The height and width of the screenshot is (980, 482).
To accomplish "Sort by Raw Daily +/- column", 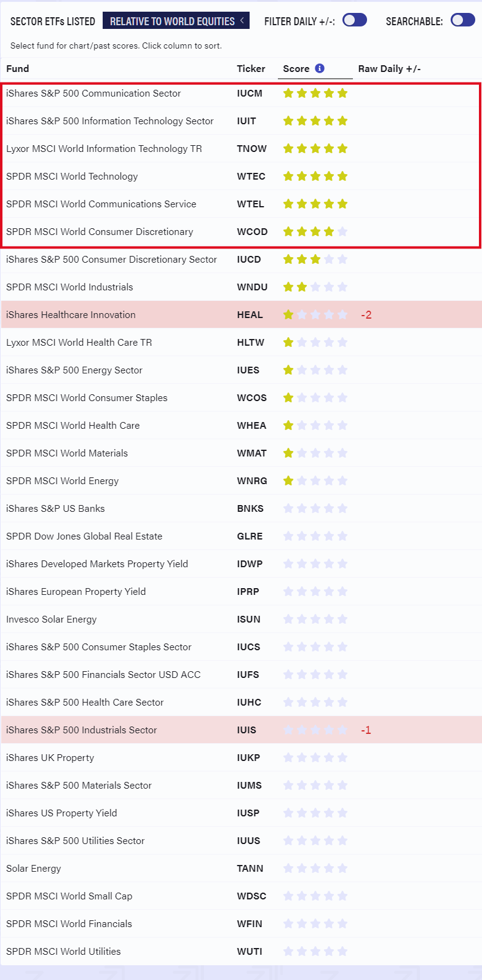I will 389,68.
